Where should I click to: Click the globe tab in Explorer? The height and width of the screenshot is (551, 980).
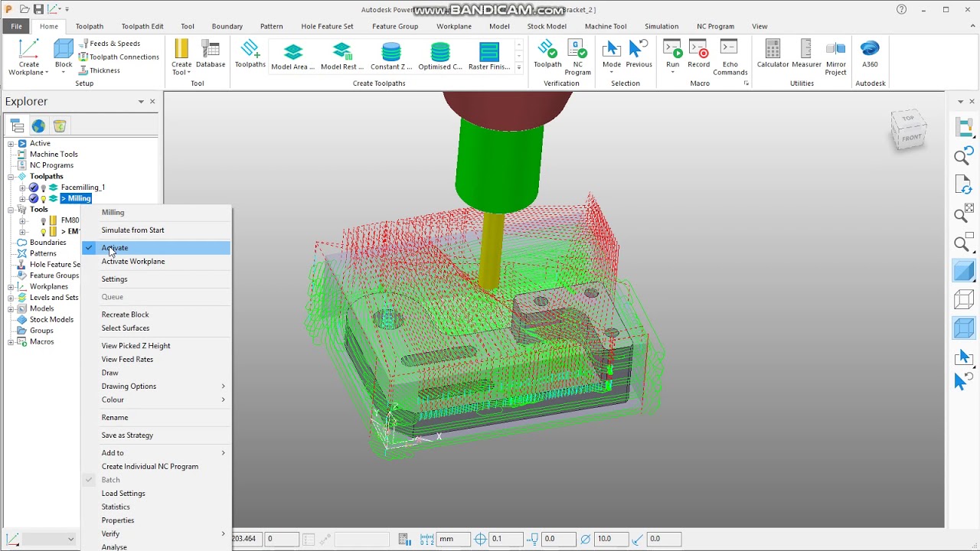[x=38, y=126]
